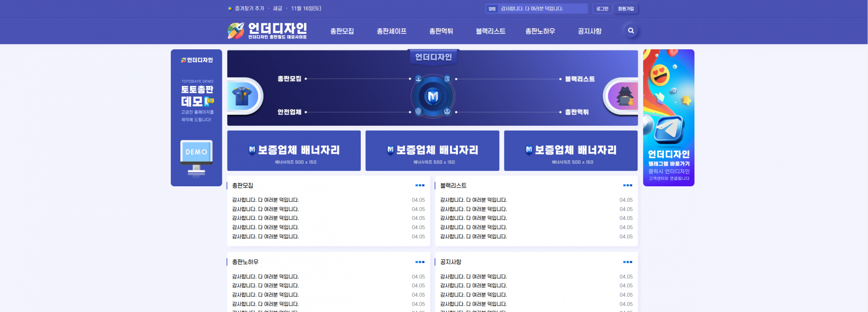Click the hooded hacker icon
This screenshot has height=312, width=868.
coord(625,96)
